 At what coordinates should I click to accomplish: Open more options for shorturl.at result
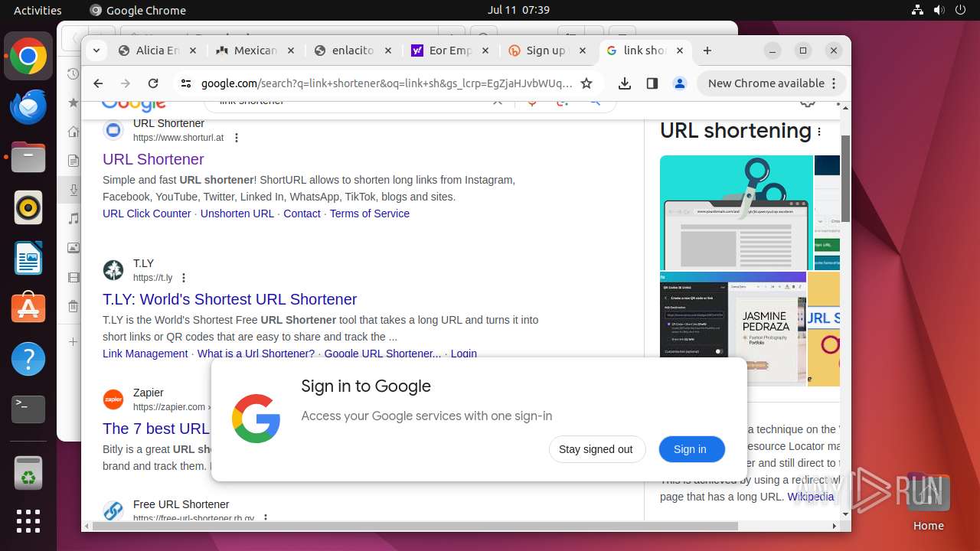pyautogui.click(x=237, y=138)
